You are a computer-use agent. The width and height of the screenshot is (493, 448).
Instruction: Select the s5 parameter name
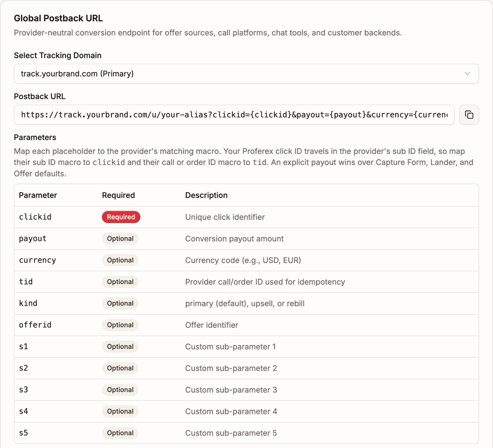pyautogui.click(x=24, y=433)
